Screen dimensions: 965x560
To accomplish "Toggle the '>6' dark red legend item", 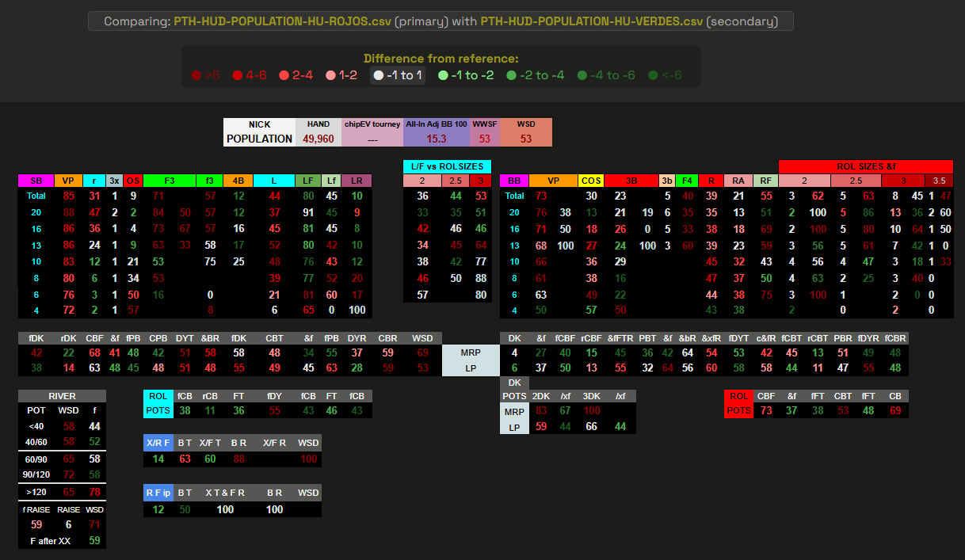I will [206, 75].
